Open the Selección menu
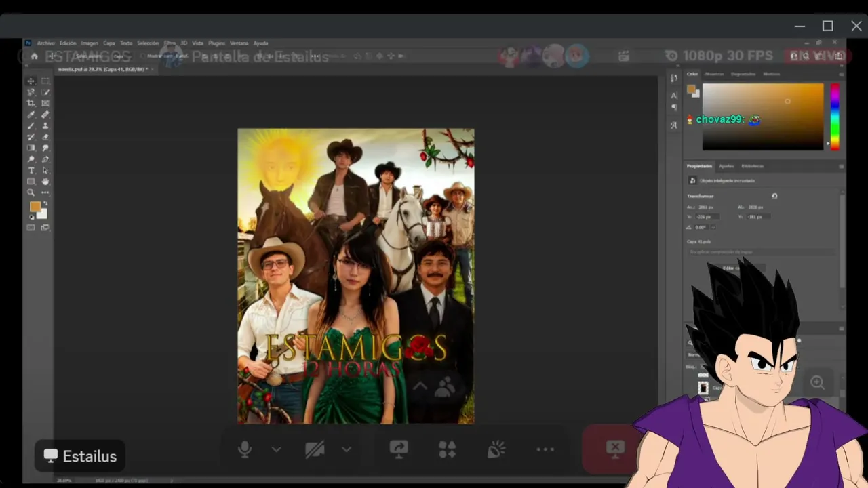Image resolution: width=868 pixels, height=488 pixels. 148,43
